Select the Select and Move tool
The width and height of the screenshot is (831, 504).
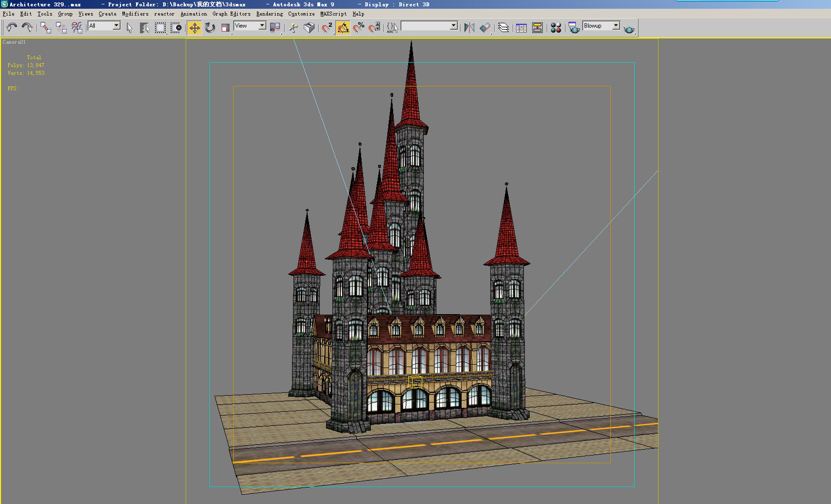click(194, 28)
